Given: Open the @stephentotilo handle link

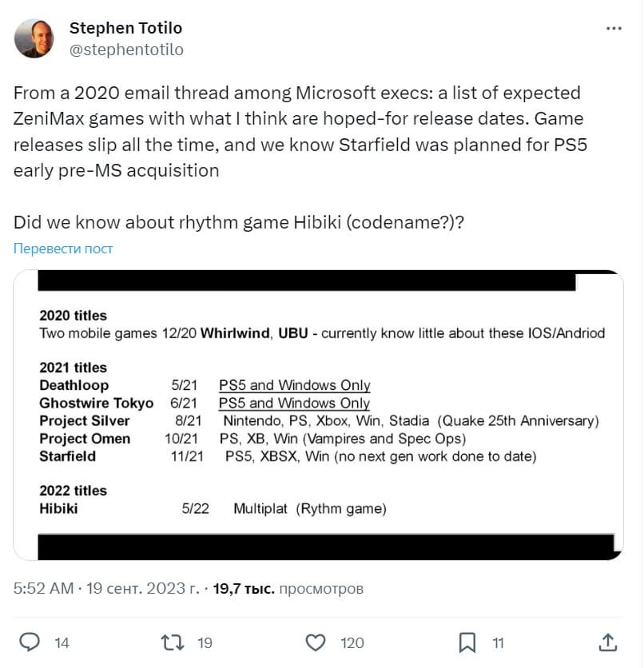Looking at the screenshot, I should 126,50.
